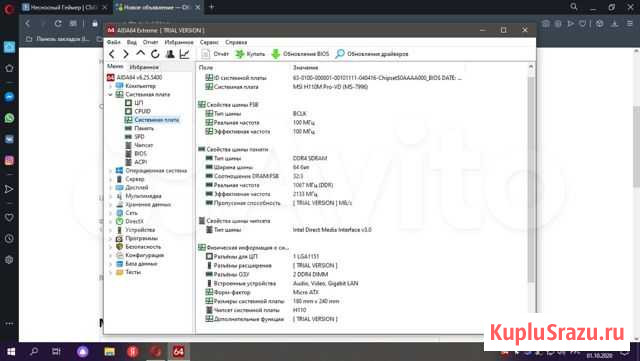Open the Справка menu
The width and height of the screenshot is (640, 361).
pos(236,42)
